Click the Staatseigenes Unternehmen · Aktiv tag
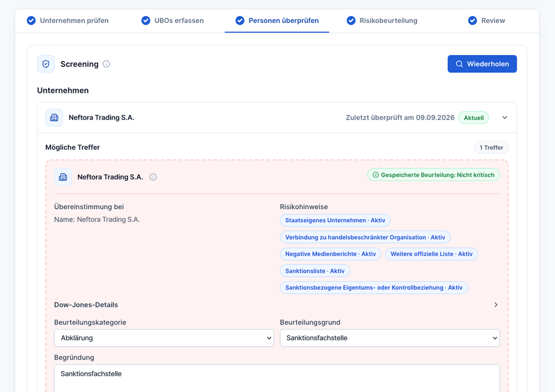The height and width of the screenshot is (392, 555). 335,220
